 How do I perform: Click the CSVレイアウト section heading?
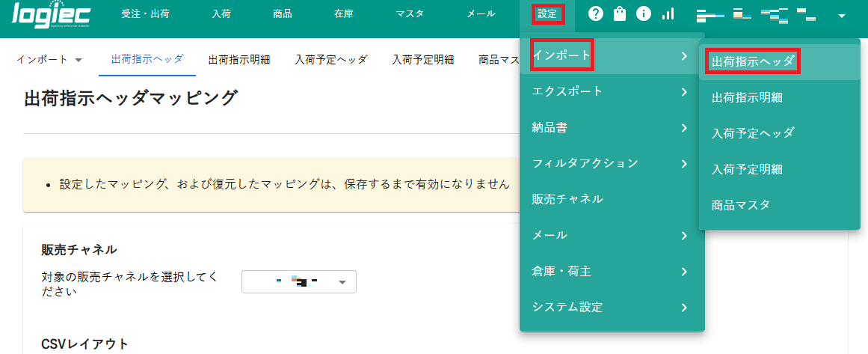coord(84,344)
